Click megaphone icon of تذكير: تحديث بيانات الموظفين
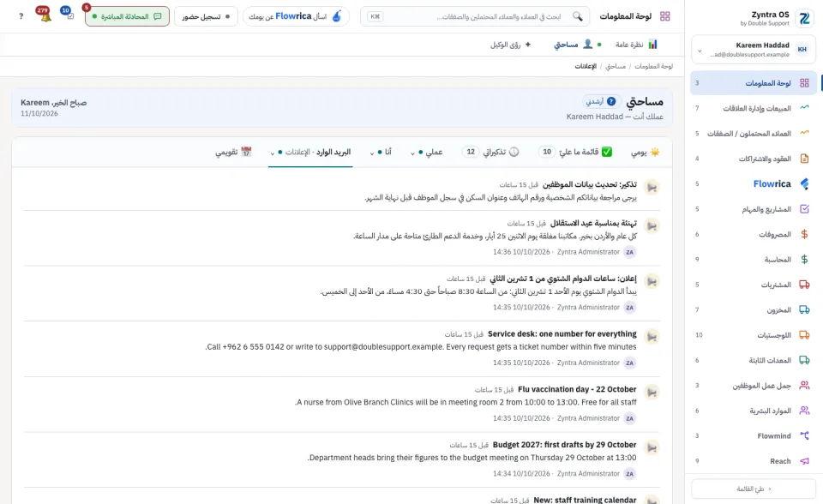Screen dimensions: 823x504 pyautogui.click(x=652, y=187)
